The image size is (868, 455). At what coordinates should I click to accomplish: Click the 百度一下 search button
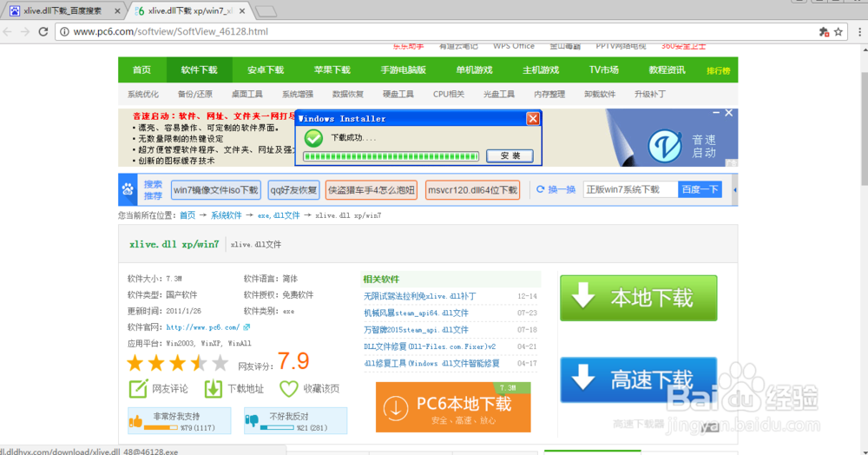pyautogui.click(x=700, y=189)
